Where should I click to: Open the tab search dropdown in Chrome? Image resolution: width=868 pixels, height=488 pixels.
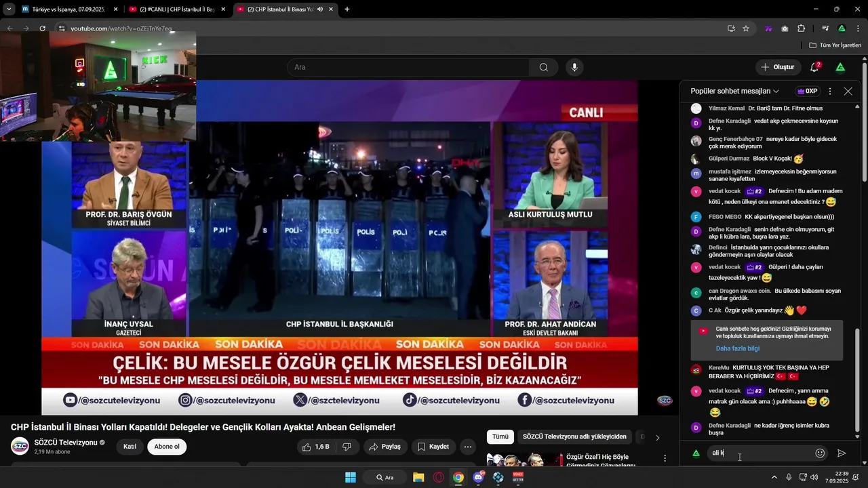click(9, 9)
